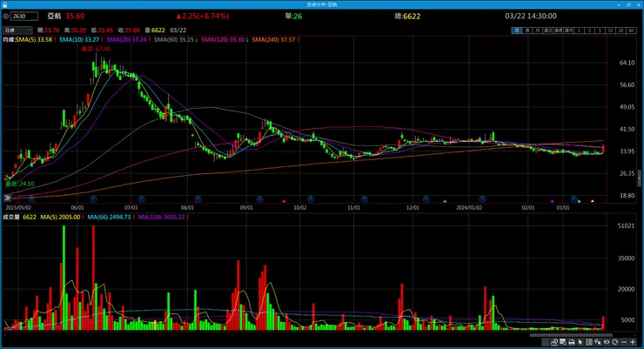This screenshot has width=644, height=349.
Task: Click the SMA(240) orange moving average label
Action: point(273,40)
